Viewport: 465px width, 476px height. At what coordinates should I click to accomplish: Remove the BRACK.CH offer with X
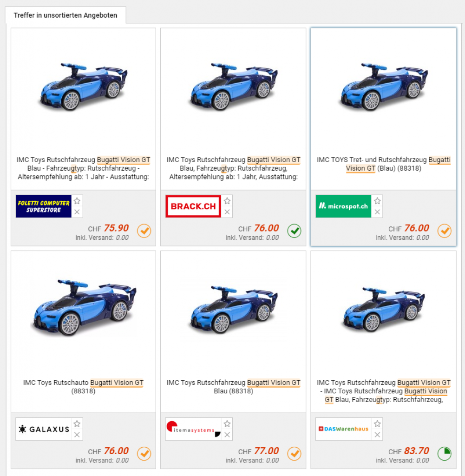click(227, 212)
